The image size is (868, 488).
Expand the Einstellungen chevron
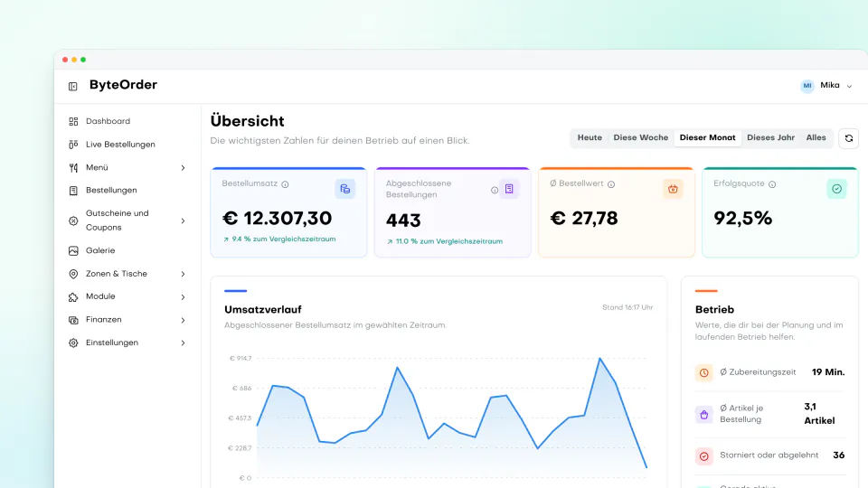point(184,343)
